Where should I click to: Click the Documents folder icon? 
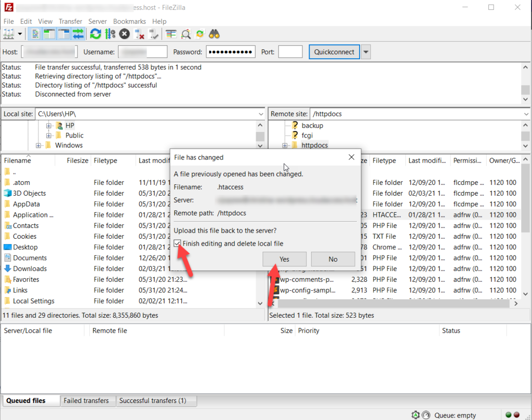[7, 258]
